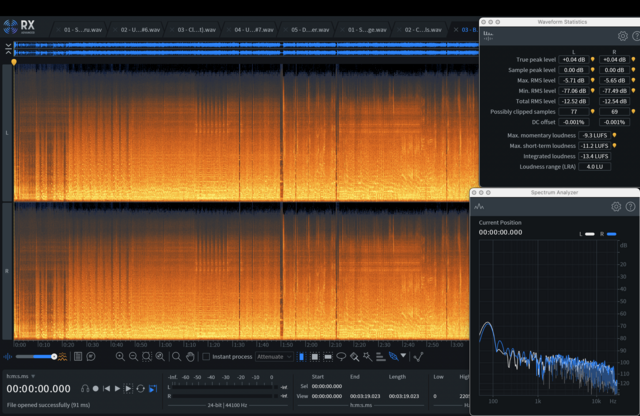Click the Spectrum Analyzer spectrum icon
The image size is (640, 416).
(479, 207)
